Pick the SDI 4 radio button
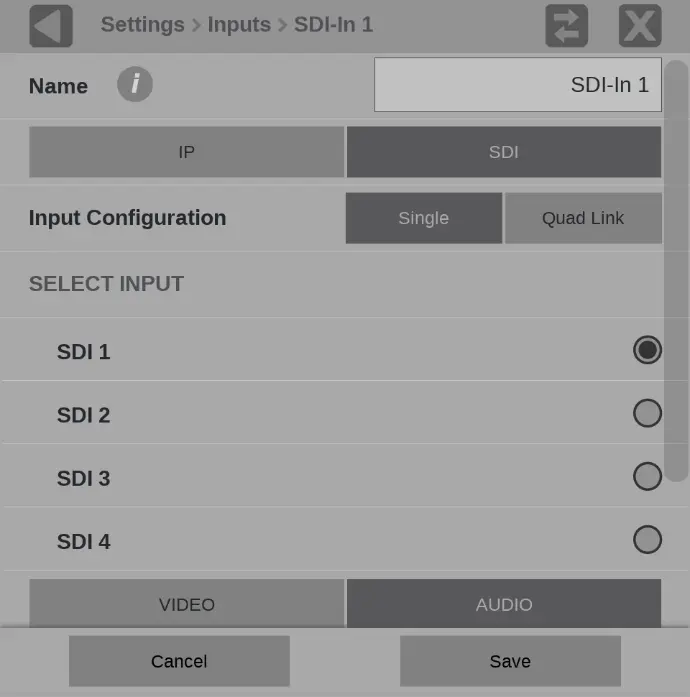690x697 pixels. (x=647, y=540)
